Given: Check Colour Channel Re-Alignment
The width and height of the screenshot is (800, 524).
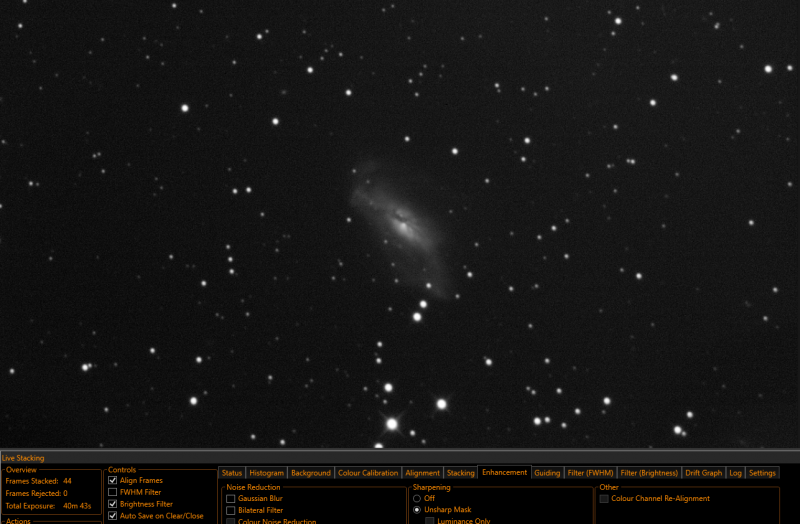Looking at the screenshot, I should (604, 498).
